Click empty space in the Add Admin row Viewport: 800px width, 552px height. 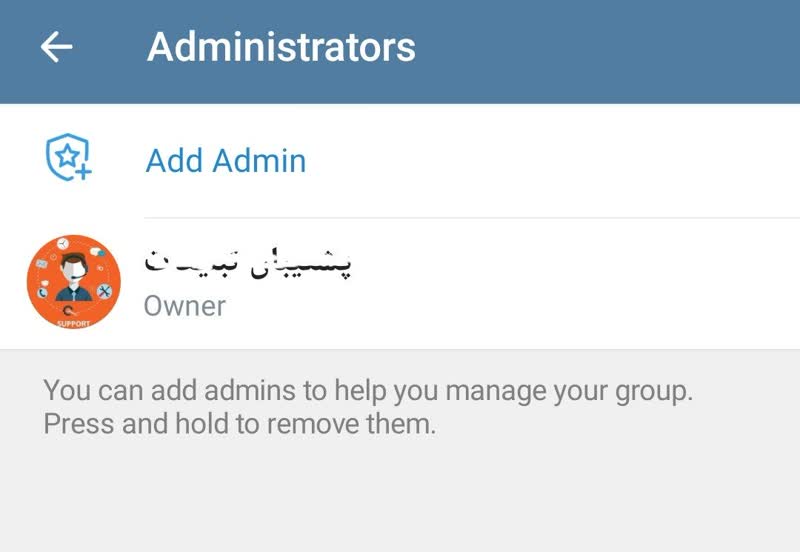pos(550,160)
